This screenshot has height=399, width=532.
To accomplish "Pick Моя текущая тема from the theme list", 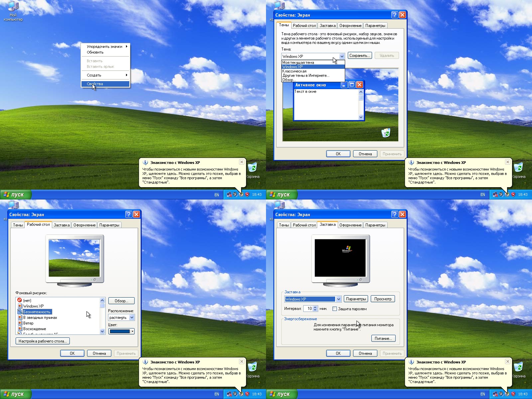I will (313, 63).
